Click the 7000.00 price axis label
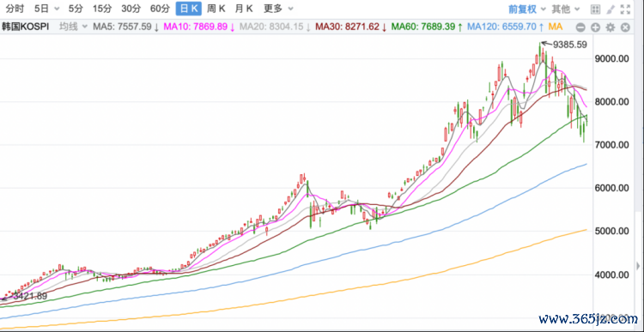Screen dimensions: 644x332 (x=612, y=145)
